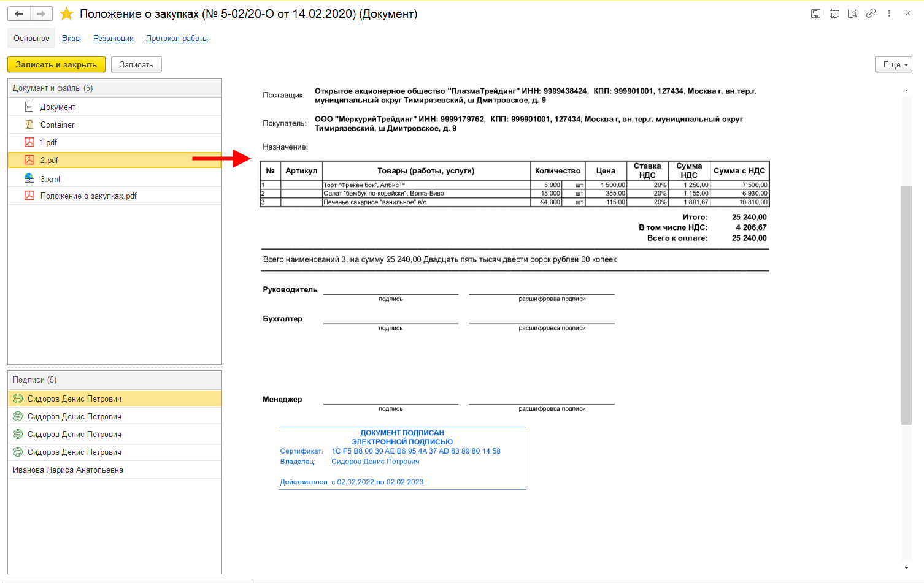Click the Действителен validity dates line
This screenshot has width=924, height=583.
(352, 482)
